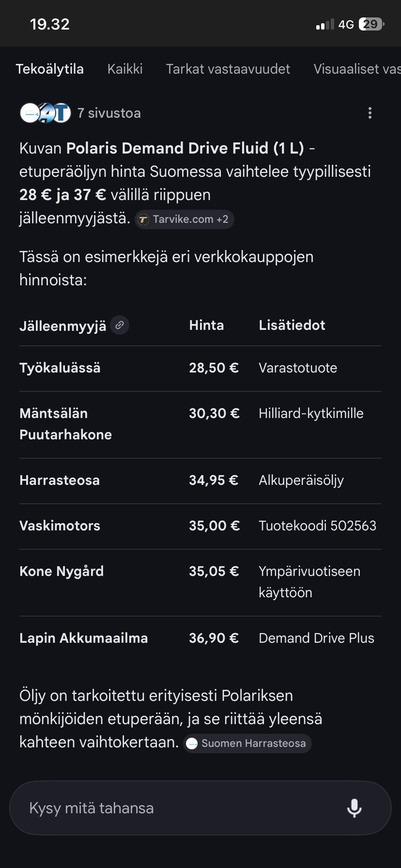Tap the Harrasteosa retailer name
The image size is (401, 868).
click(60, 480)
